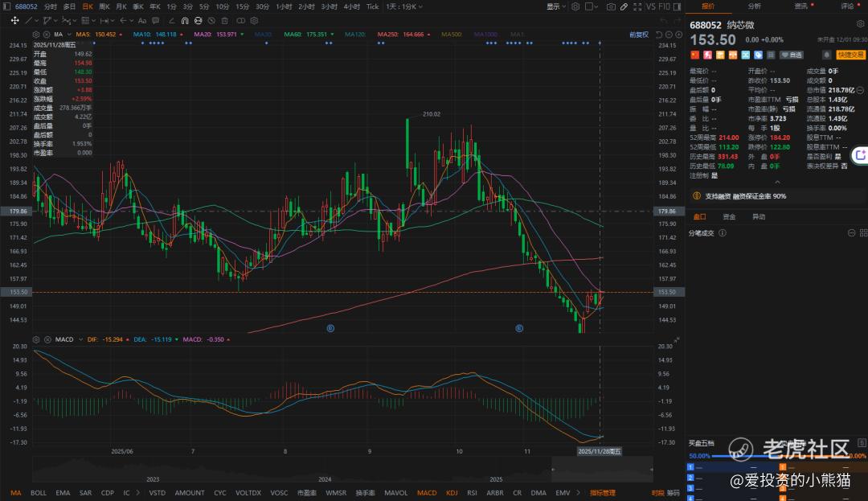Image resolution: width=868 pixels, height=501 pixels.
Task: Open chart settings hexagon gear icon
Action: point(575,6)
